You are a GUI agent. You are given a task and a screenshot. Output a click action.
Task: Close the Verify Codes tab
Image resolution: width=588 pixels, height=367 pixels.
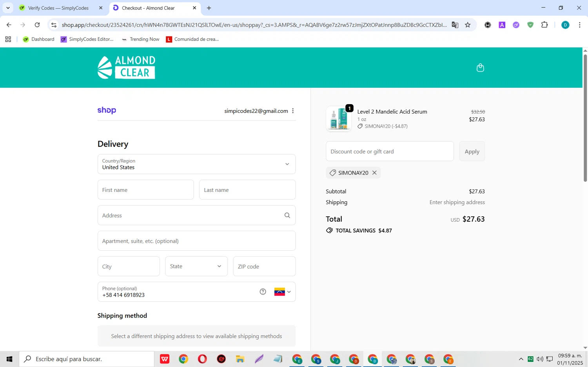(x=101, y=8)
